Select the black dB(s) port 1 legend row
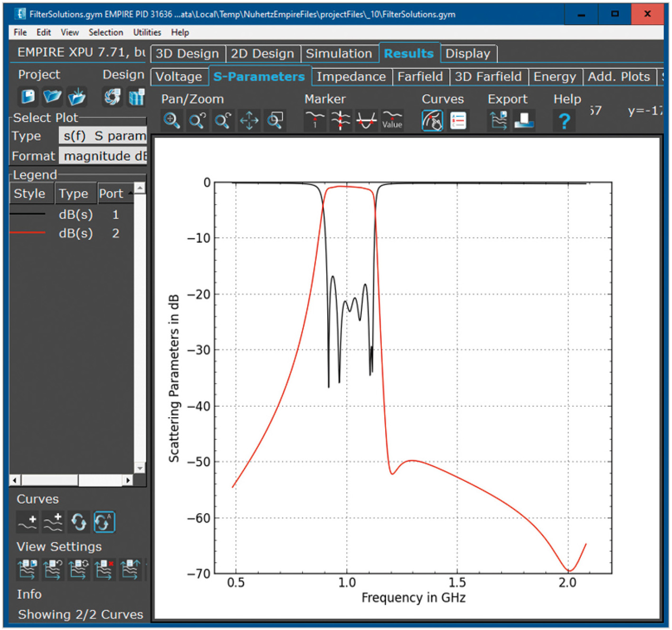The width and height of the screenshot is (672, 630). click(x=71, y=215)
